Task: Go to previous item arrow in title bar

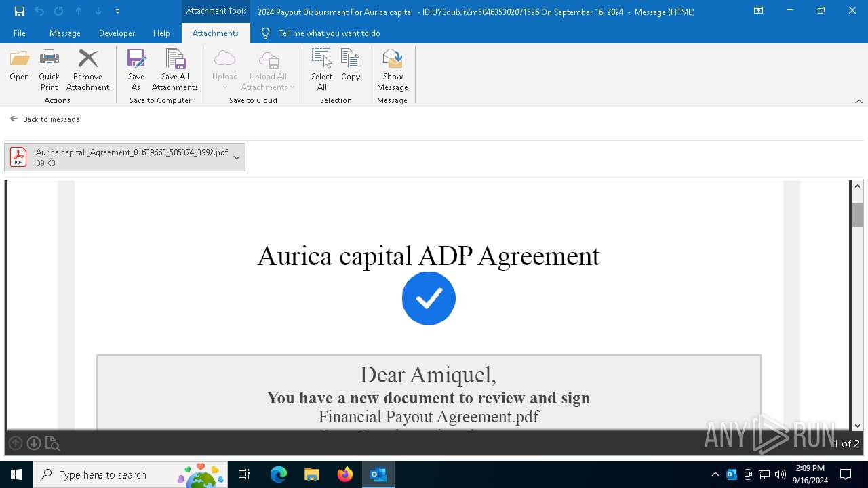Action: tap(79, 12)
